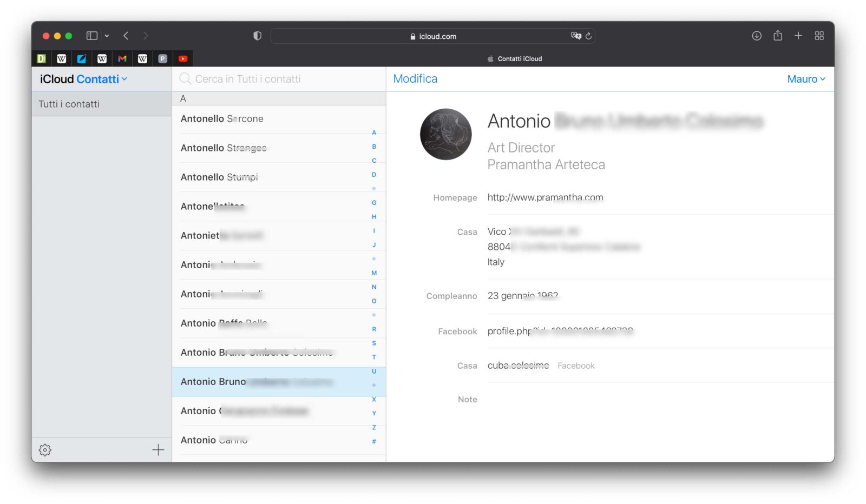866x504 pixels.
Task: Jump to letter M in the index
Action: tap(374, 273)
